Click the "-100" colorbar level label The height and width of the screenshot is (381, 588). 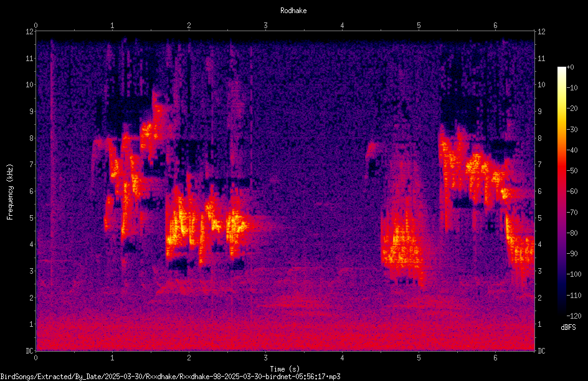coord(574,274)
